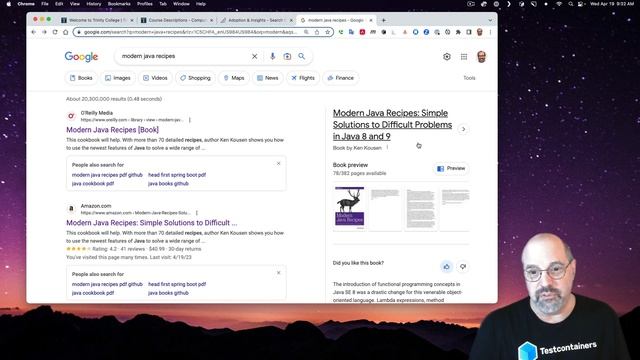Close the Course Descriptions tab
The height and width of the screenshot is (360, 640).
pos(211,20)
